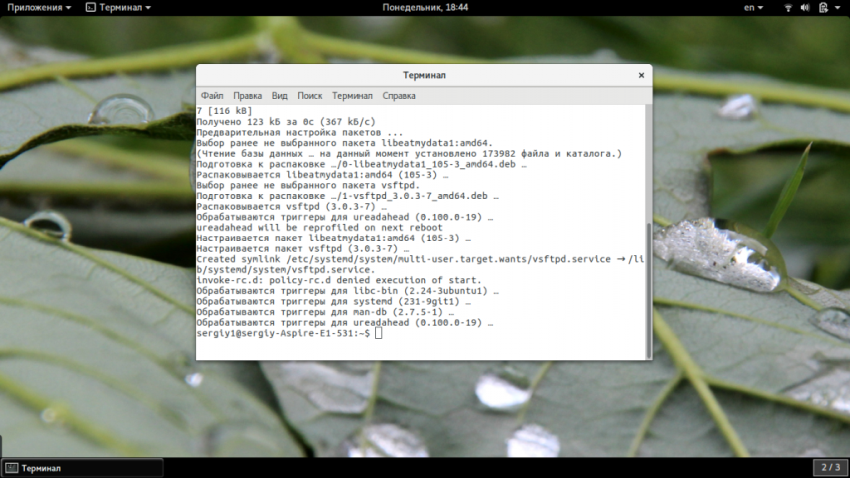
Task: Expand the Терминал app menu in top panel
Action: point(118,7)
